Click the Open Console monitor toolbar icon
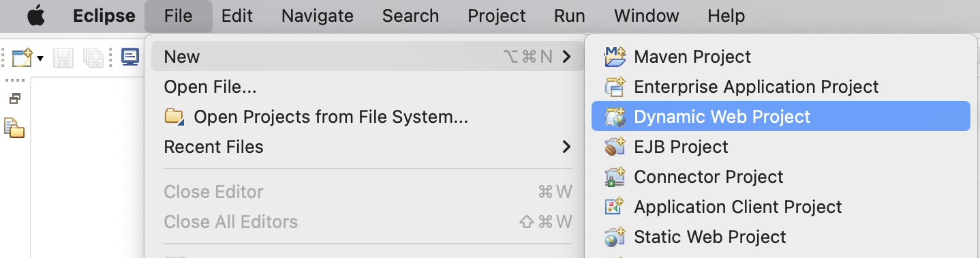980x258 pixels. click(x=130, y=57)
